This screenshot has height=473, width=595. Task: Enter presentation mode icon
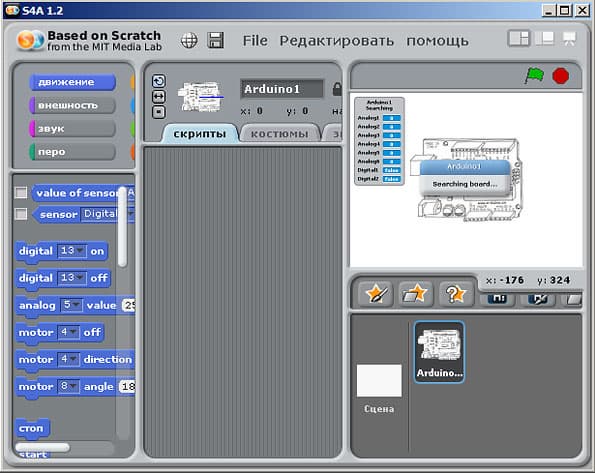click(x=569, y=38)
